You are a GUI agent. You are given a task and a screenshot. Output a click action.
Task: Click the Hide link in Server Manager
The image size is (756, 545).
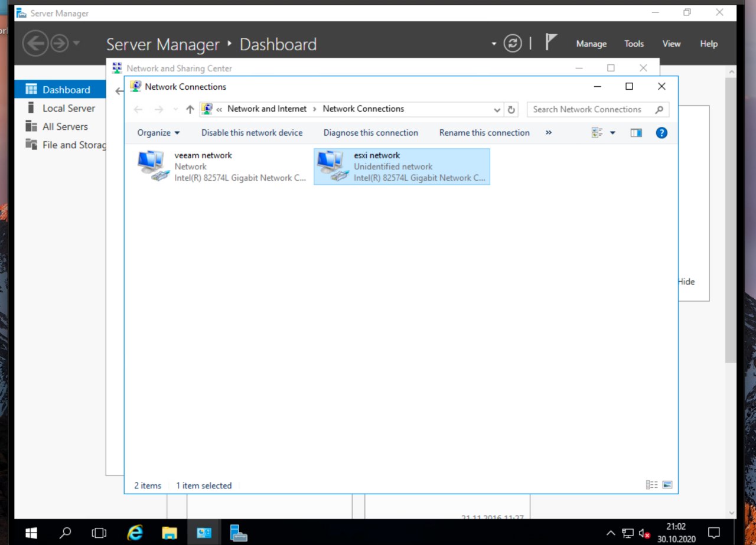click(x=686, y=282)
